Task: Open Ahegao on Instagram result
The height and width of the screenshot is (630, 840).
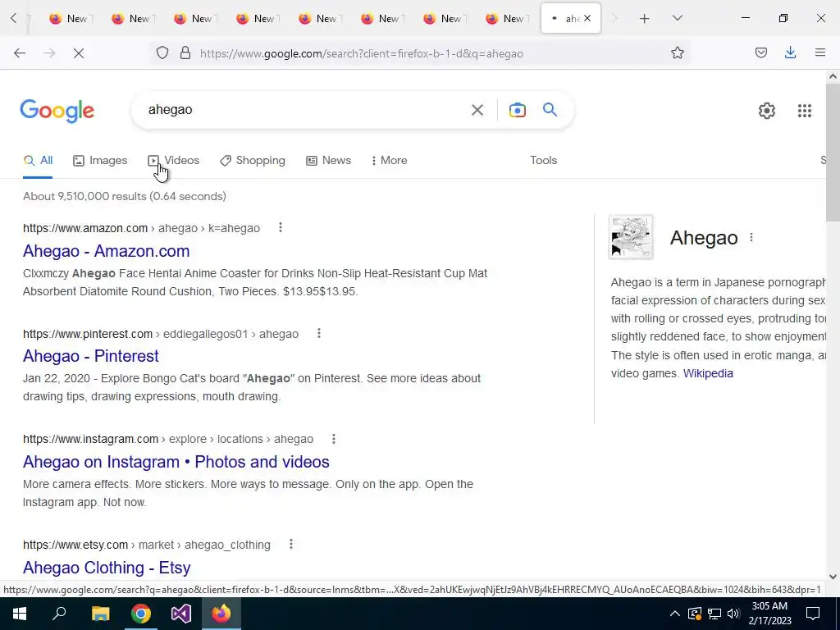Action: (176, 461)
